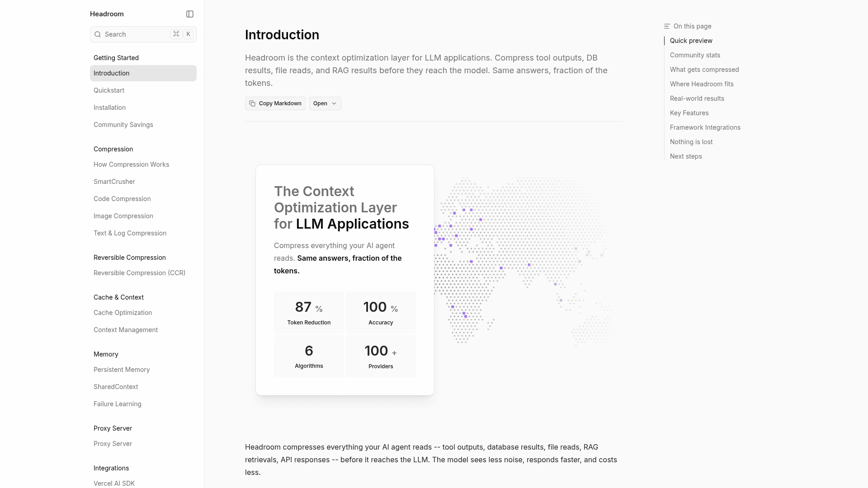868x488 pixels.
Task: Go to Code Compression page
Action: click(143, 199)
